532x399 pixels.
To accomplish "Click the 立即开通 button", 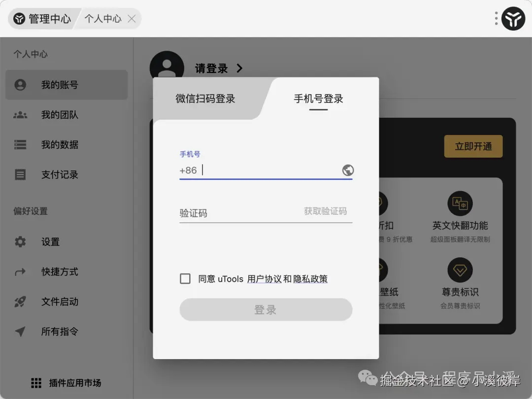I will (x=473, y=146).
